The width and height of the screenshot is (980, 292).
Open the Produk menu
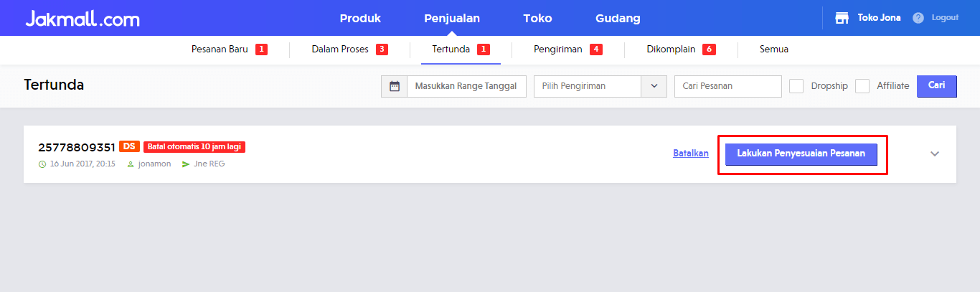(x=360, y=19)
